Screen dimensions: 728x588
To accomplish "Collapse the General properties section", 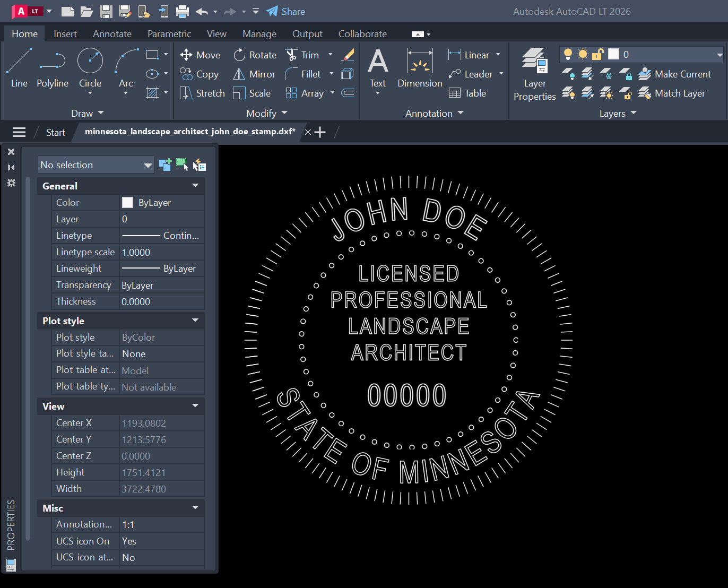I will 195,186.
